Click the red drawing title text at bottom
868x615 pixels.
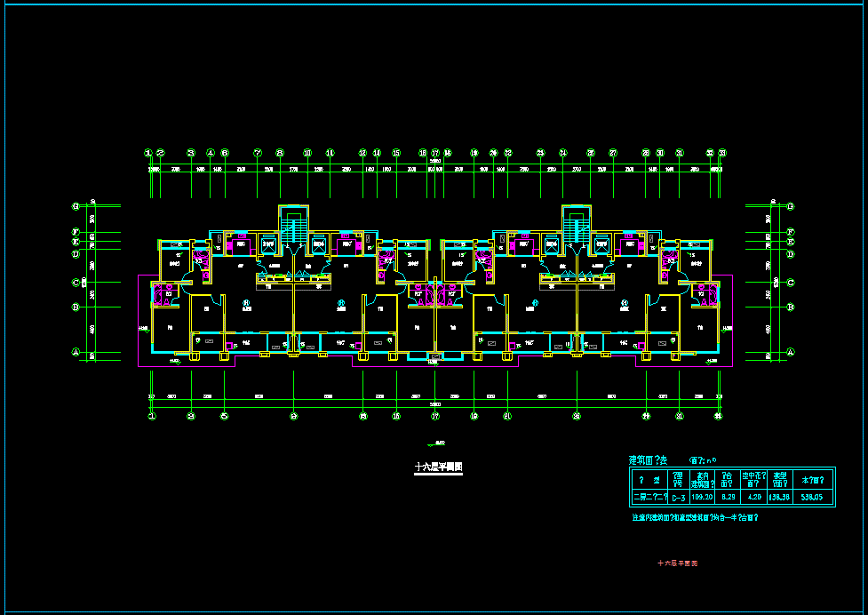pyautogui.click(x=677, y=563)
